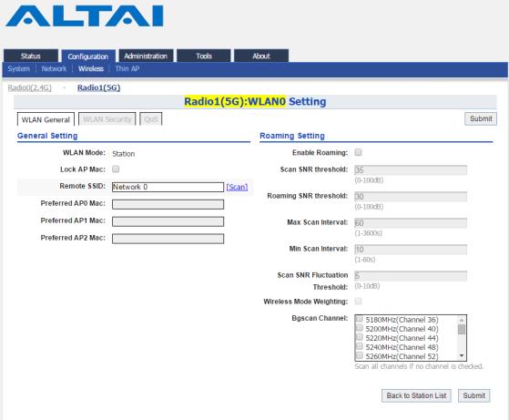
Task: Click the Roaming Setting section title
Action: [x=292, y=136]
